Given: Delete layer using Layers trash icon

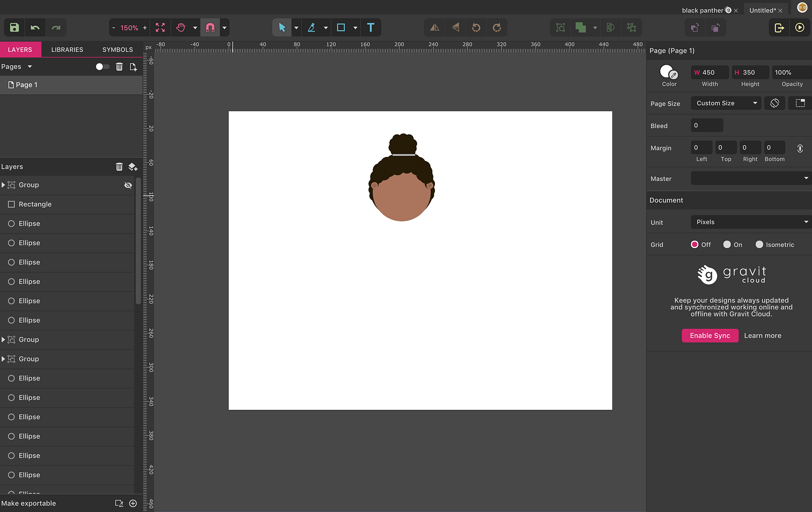Looking at the screenshot, I should pyautogui.click(x=119, y=167).
